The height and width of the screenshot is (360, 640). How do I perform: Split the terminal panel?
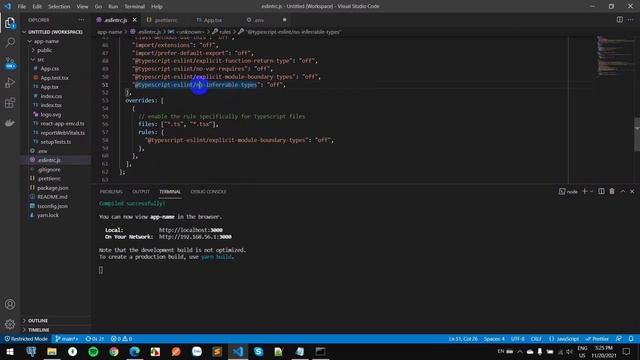tap(601, 191)
